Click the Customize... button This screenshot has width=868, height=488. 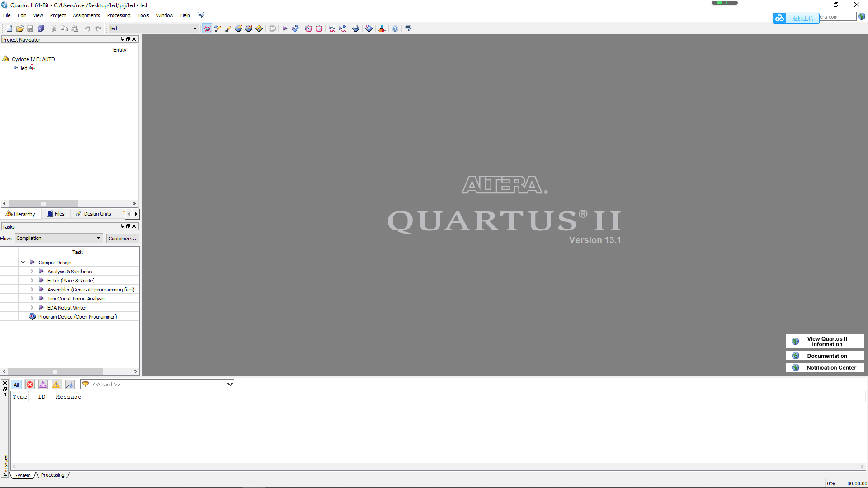point(122,239)
